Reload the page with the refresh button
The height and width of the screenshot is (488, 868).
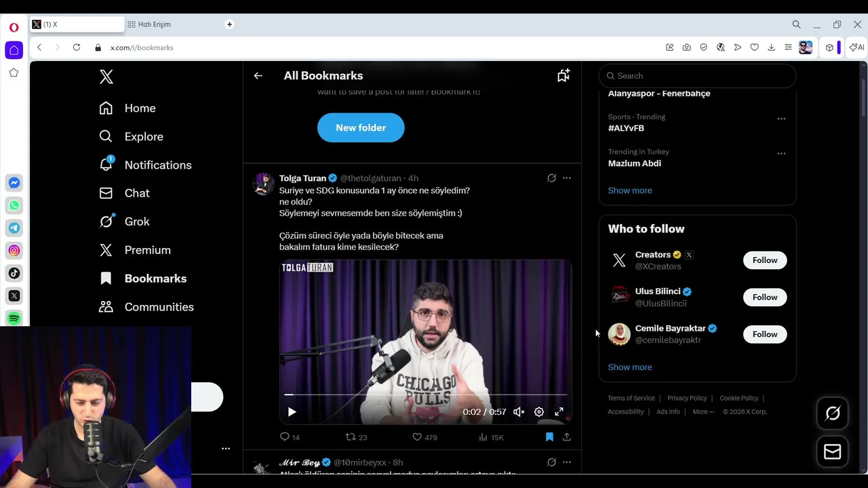pos(77,47)
